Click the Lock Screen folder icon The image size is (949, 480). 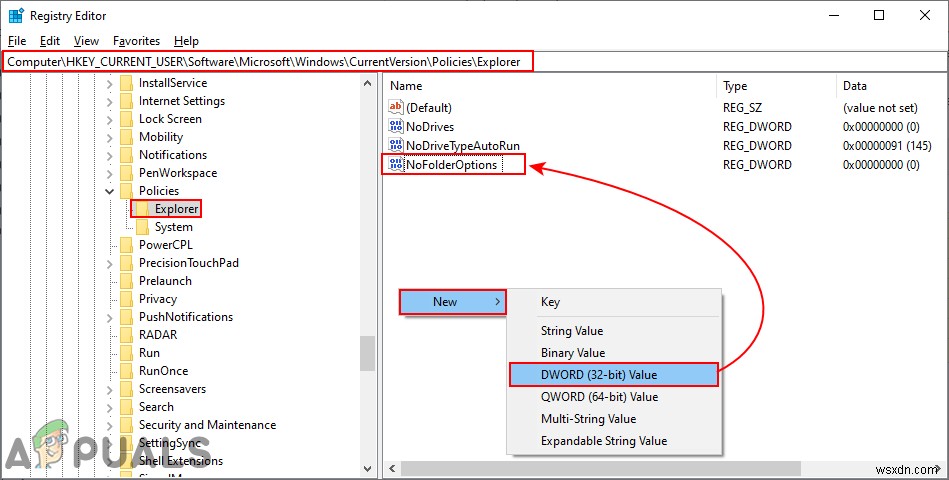[x=126, y=119]
